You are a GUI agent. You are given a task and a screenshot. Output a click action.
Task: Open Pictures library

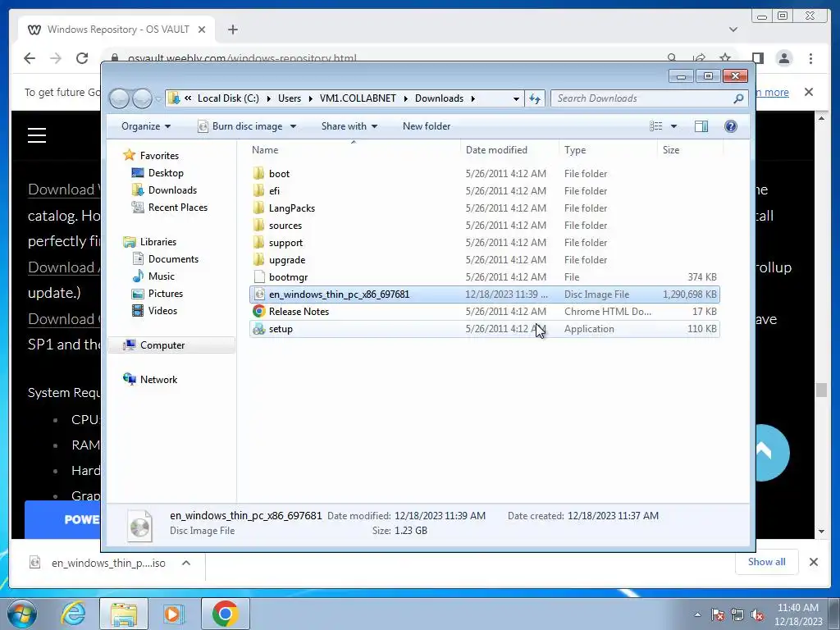coord(165,293)
